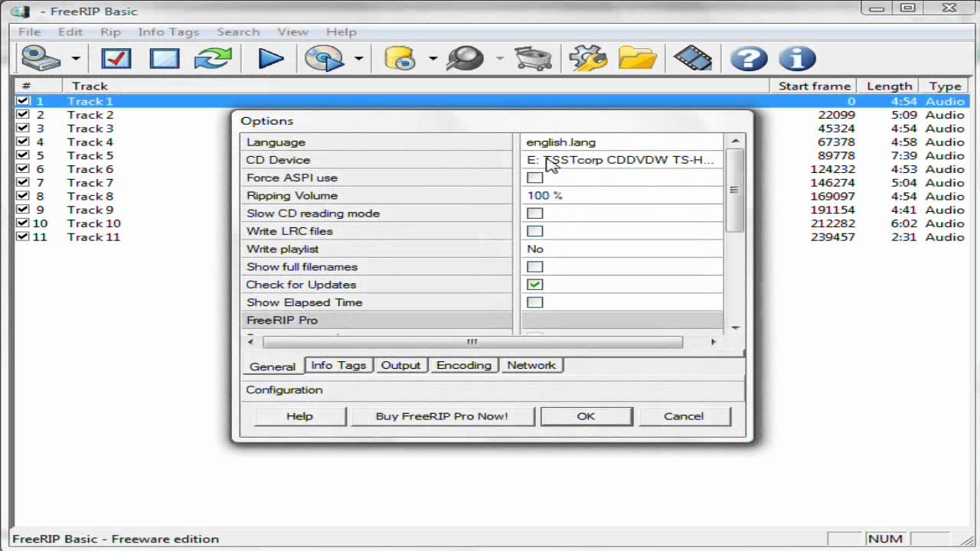Open the CD Device value field
Image resolution: width=980 pixels, height=551 pixels.
click(622, 160)
